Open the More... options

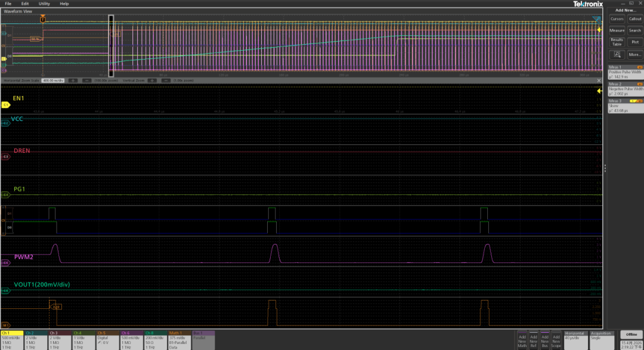[x=634, y=54]
